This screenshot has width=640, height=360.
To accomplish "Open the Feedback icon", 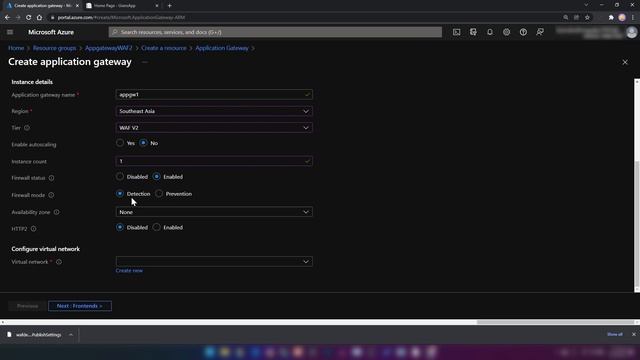I will pos(540,32).
